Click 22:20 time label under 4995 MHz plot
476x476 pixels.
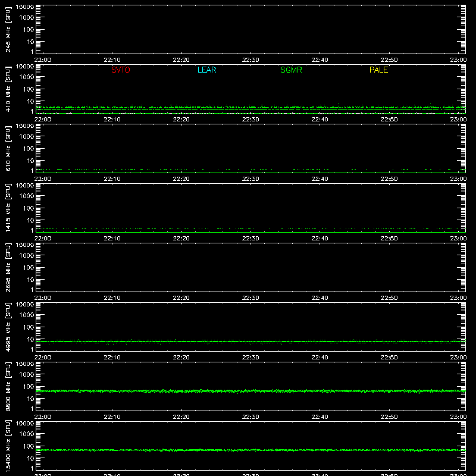tap(181, 358)
